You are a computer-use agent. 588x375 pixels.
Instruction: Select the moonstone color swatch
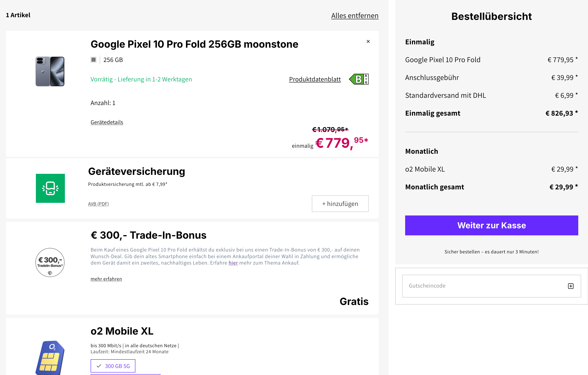pos(94,60)
